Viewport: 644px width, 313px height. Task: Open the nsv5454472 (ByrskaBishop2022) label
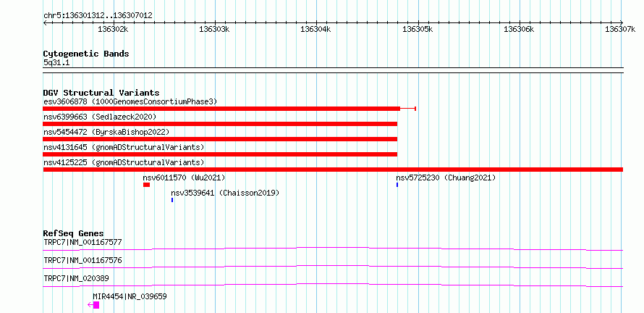pos(106,132)
